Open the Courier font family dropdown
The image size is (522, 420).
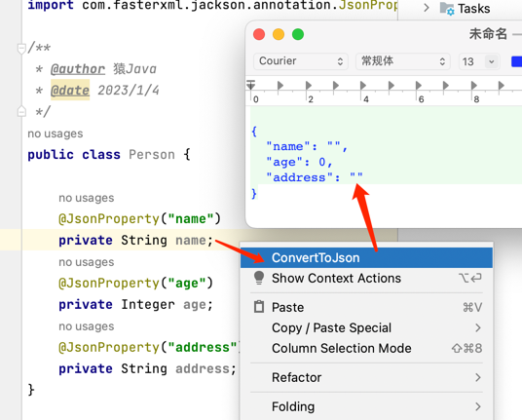click(x=301, y=61)
